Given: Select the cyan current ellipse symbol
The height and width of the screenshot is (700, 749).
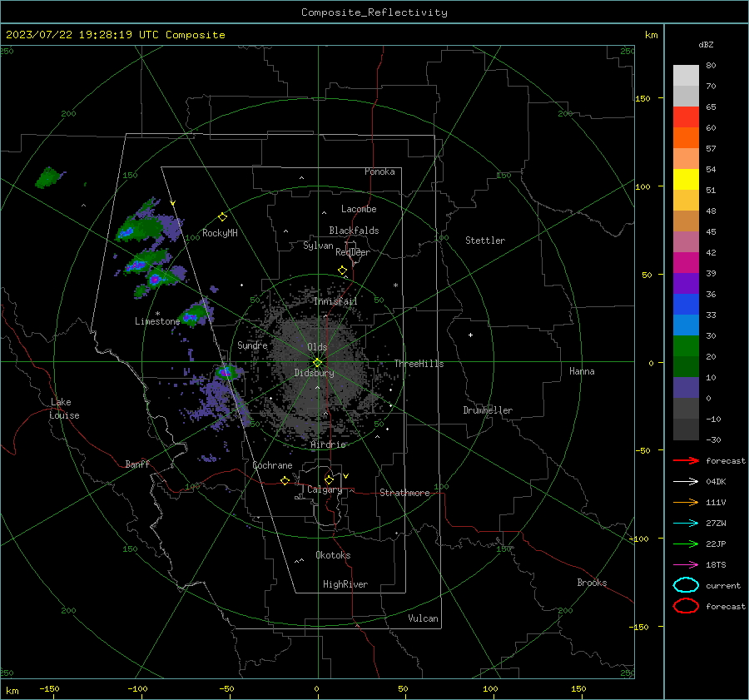Looking at the screenshot, I should [686, 585].
